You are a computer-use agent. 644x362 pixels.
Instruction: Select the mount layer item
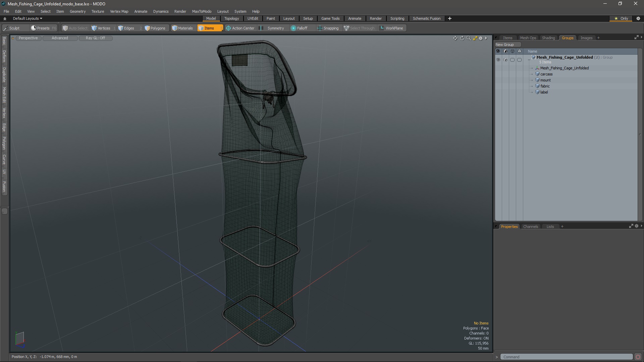tap(545, 80)
